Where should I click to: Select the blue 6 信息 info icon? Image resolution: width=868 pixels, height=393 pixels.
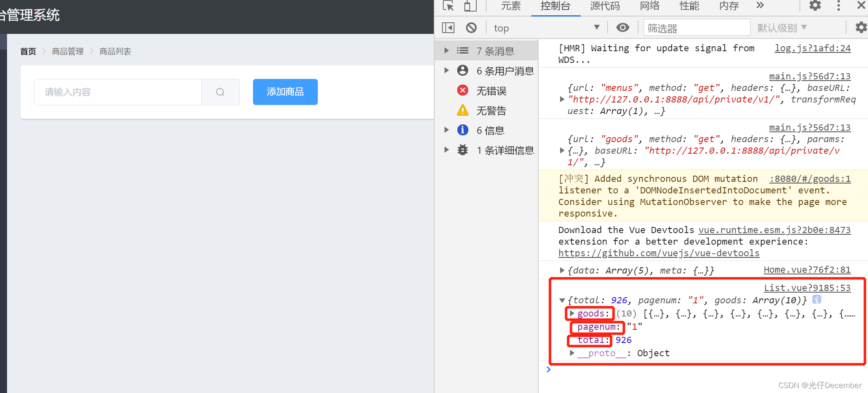[x=463, y=130]
